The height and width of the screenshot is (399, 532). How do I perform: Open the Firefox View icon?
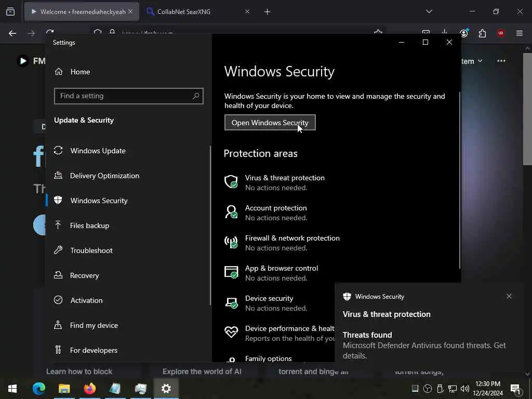point(10,12)
